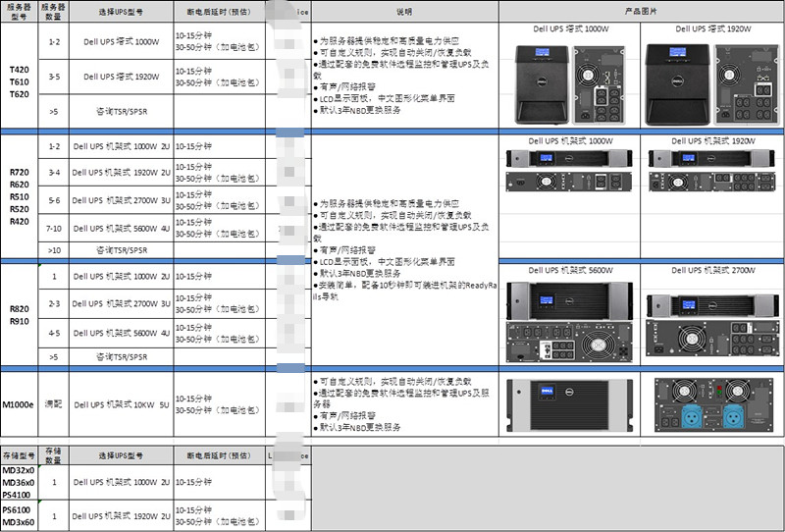Click the delay time cell in the M1000e row
The width and height of the screenshot is (785, 532).
pyautogui.click(x=219, y=404)
